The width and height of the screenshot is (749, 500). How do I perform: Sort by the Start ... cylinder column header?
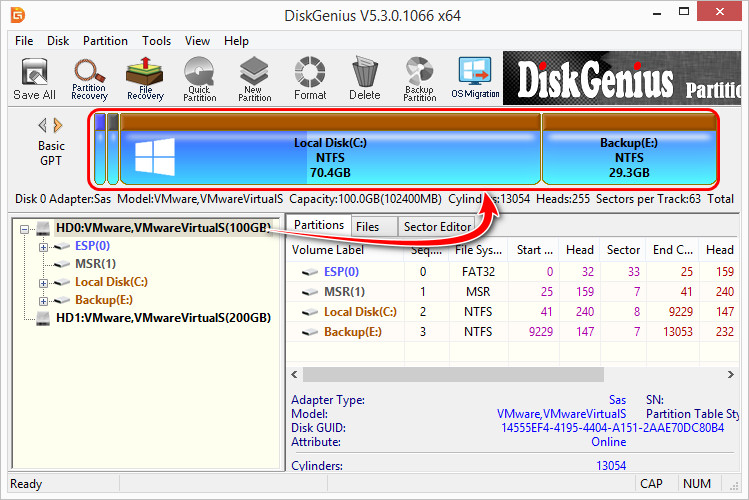pyautogui.click(x=534, y=250)
